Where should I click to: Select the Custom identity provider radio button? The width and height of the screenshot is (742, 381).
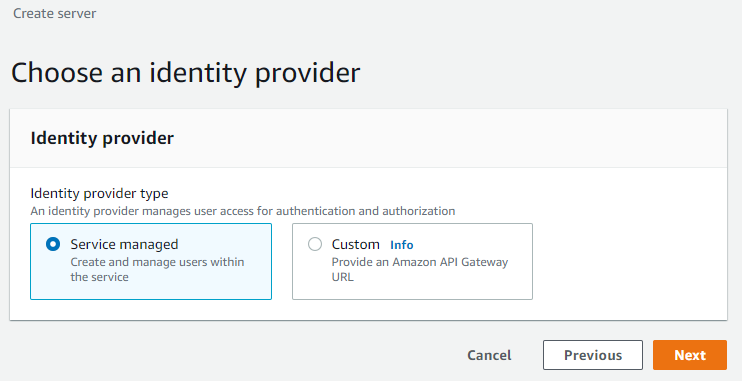(x=315, y=244)
